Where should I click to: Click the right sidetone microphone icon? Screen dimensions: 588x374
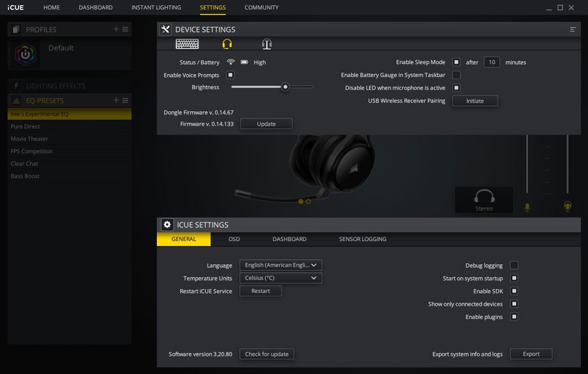click(568, 207)
